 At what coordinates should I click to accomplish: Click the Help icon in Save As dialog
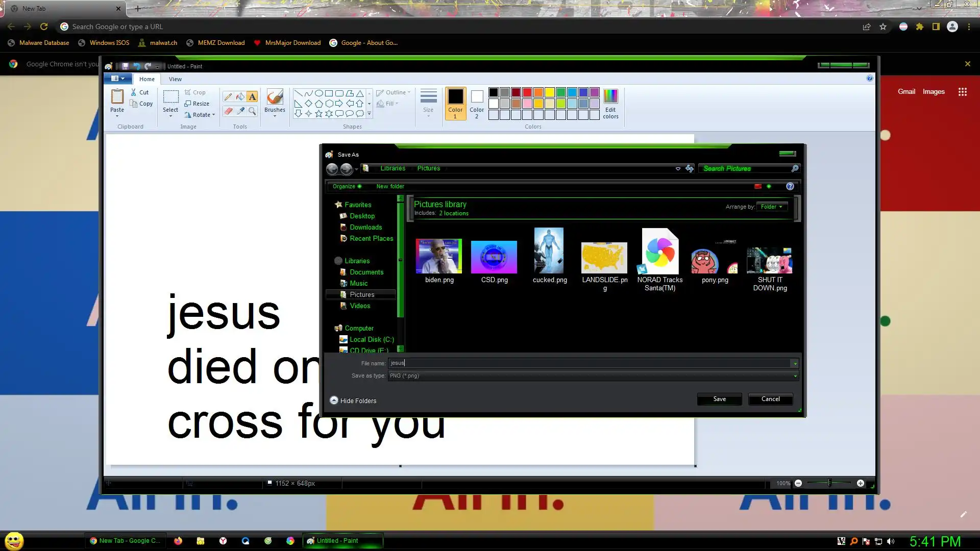point(790,186)
